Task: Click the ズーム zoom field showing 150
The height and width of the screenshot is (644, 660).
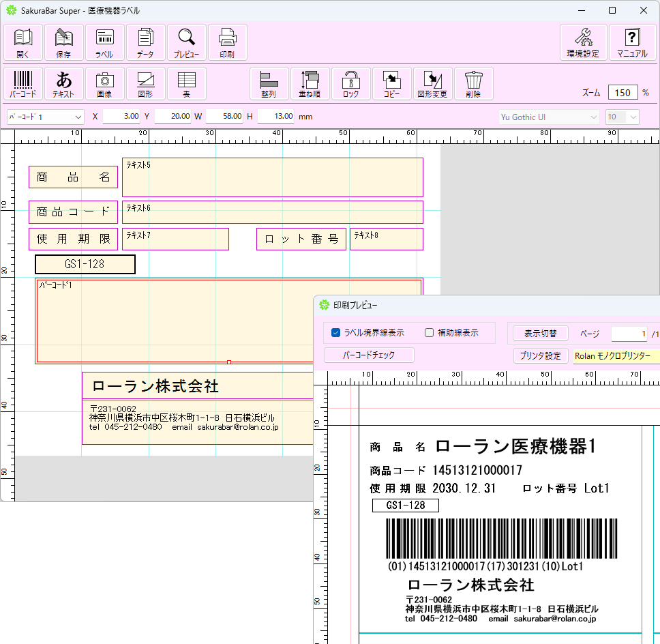Action: point(623,93)
